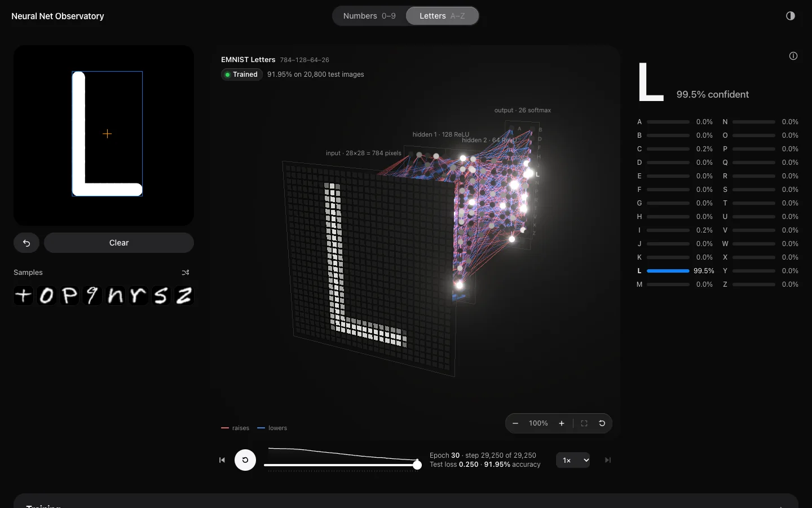
Task: Switch to the Numbers 0–9 tab
Action: pyautogui.click(x=369, y=16)
